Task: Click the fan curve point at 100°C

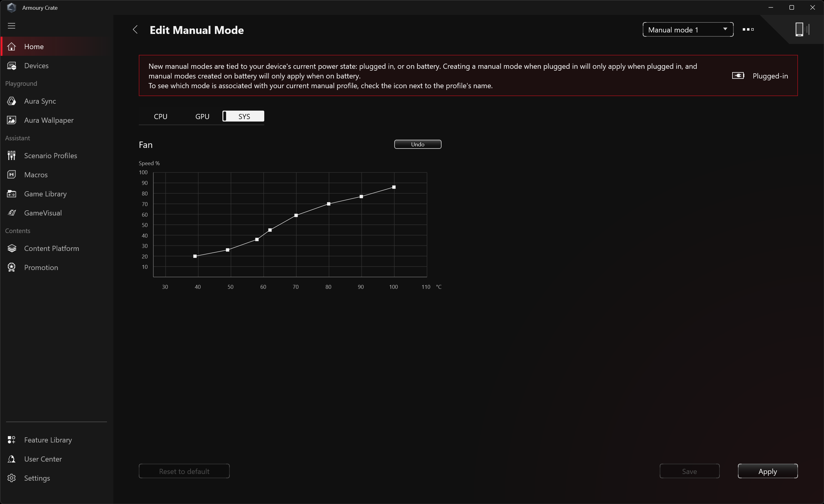Action: 394,187
